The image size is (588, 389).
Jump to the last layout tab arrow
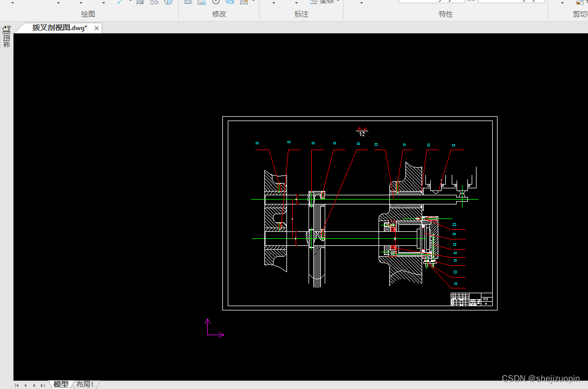(43, 385)
